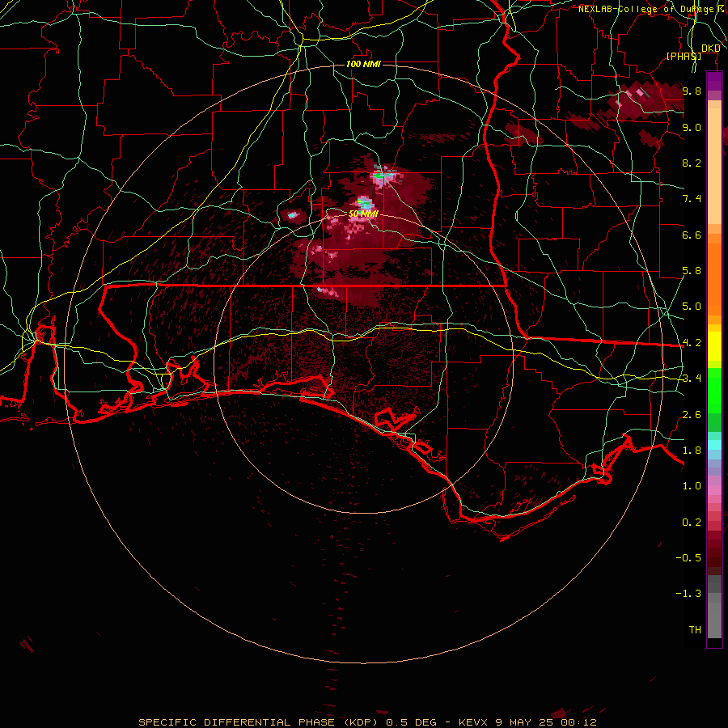Image resolution: width=728 pixels, height=728 pixels.
Task: Click the 3.4 scale value
Action: 692,379
